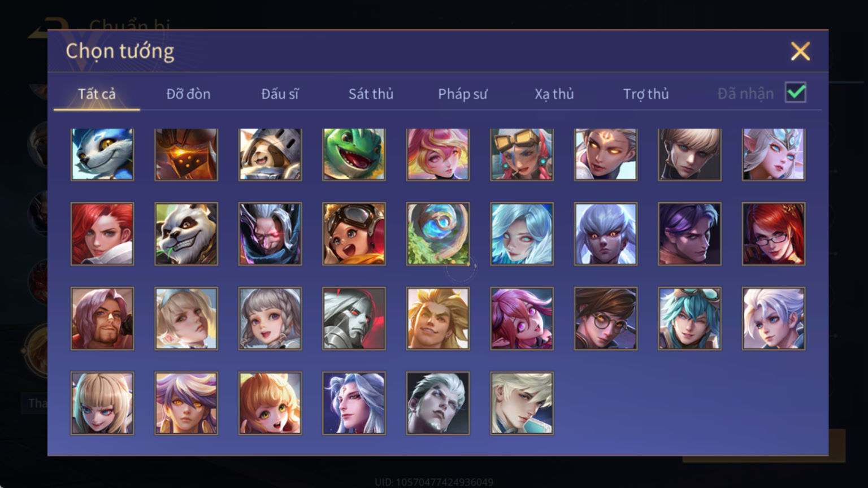Select the teal-haired hero with goggles

[689, 319]
